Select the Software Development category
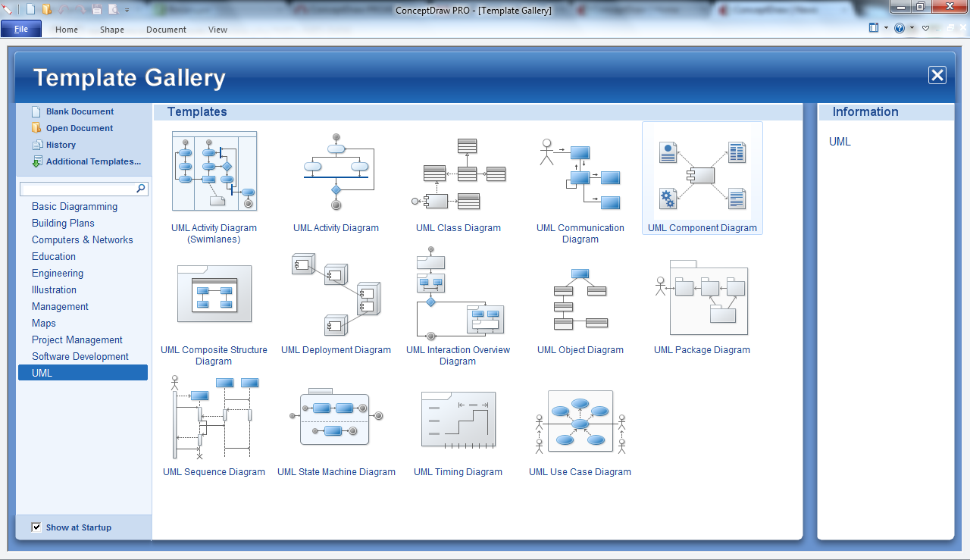This screenshot has height=560, width=970. 80,356
